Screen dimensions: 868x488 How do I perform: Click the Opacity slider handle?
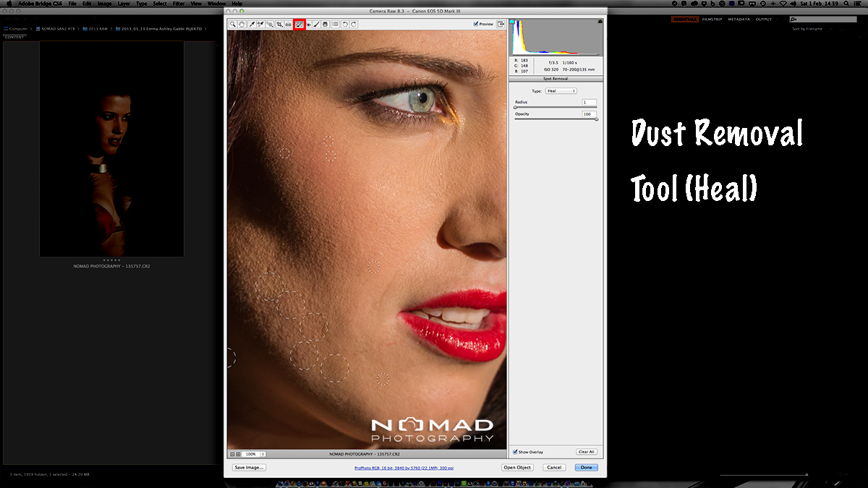click(x=596, y=119)
